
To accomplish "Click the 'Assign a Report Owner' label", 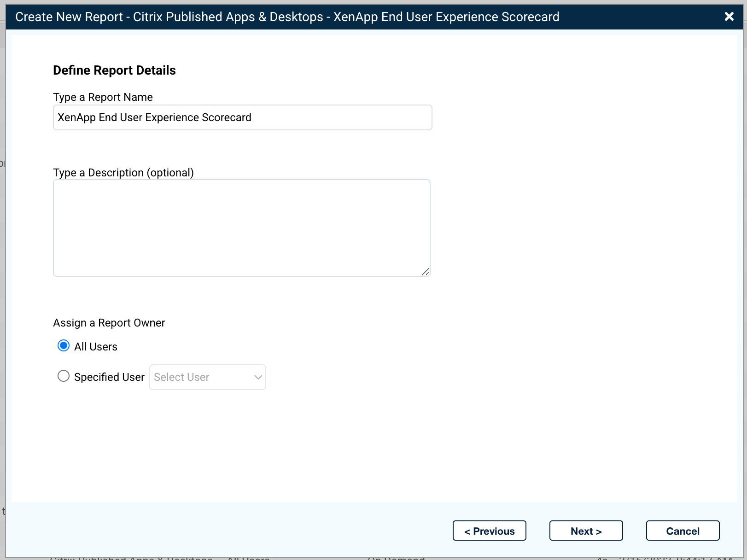I will pyautogui.click(x=109, y=323).
